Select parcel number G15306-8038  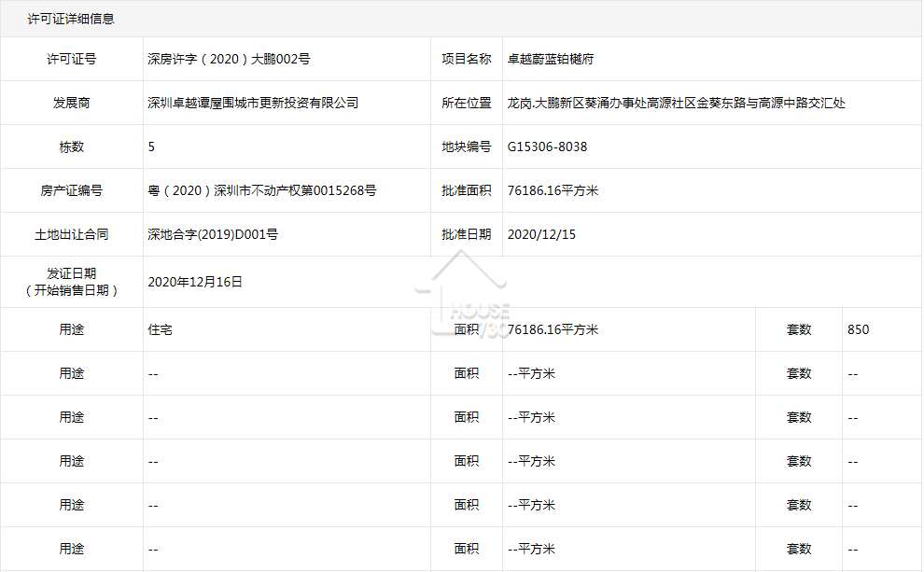click(547, 146)
